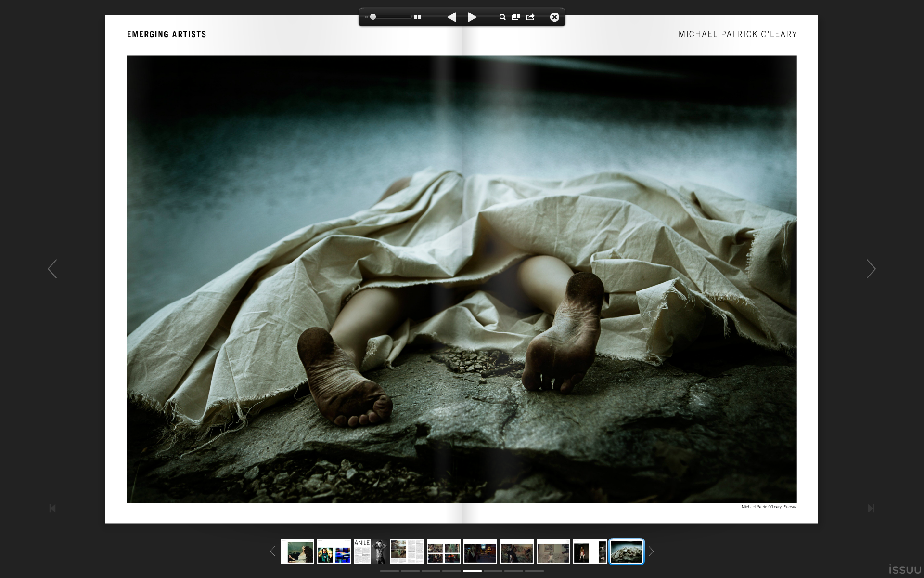Click the last page-group indicator bar
Image resolution: width=924 pixels, height=578 pixels.
(x=534, y=571)
